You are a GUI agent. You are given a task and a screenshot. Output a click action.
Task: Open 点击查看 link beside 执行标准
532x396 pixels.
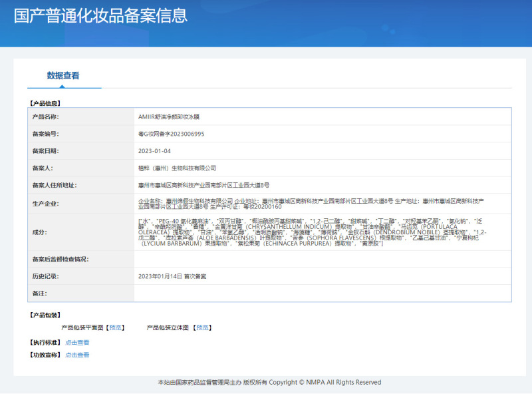coord(77,342)
